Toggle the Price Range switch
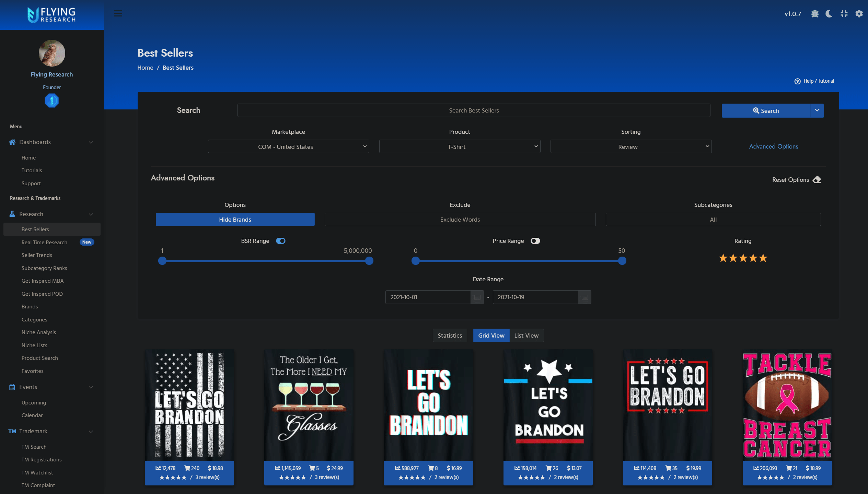868x494 pixels. (x=535, y=241)
